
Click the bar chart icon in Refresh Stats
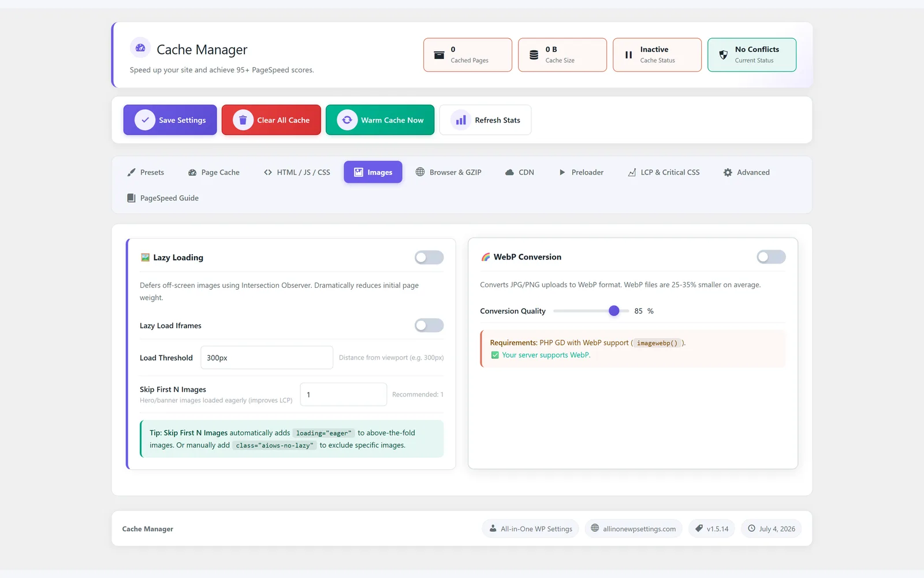pyautogui.click(x=461, y=120)
